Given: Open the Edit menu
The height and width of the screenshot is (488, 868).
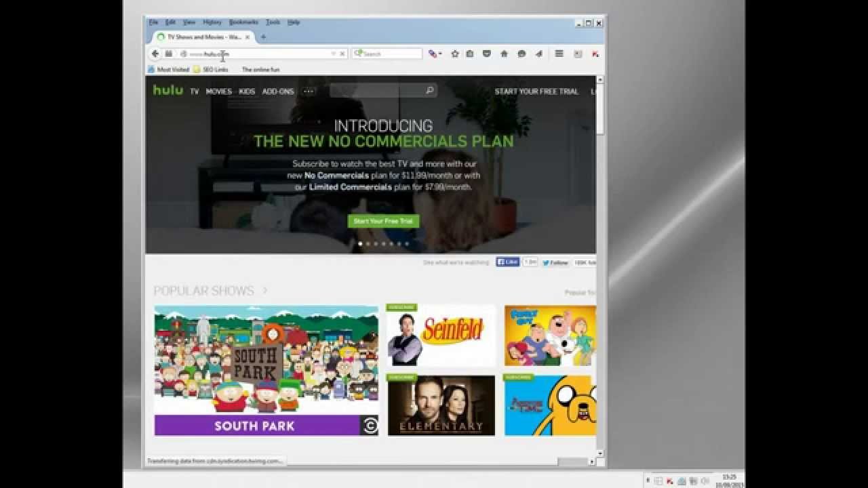Looking at the screenshot, I should [x=170, y=22].
